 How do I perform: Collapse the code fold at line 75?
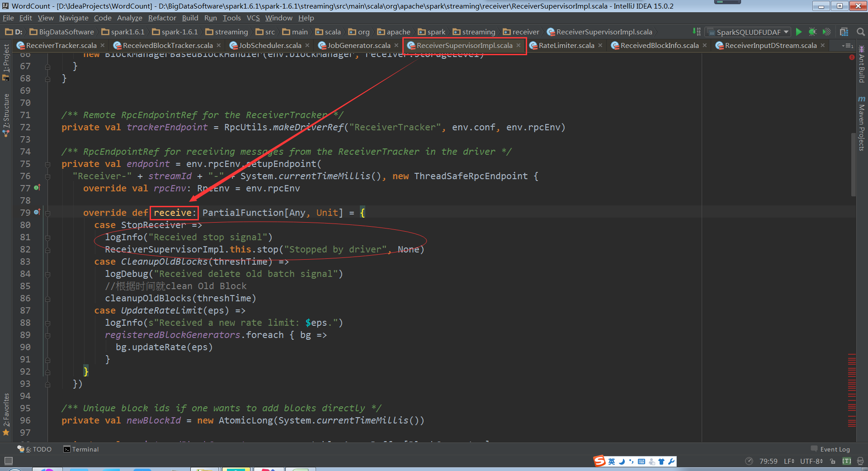(47, 164)
